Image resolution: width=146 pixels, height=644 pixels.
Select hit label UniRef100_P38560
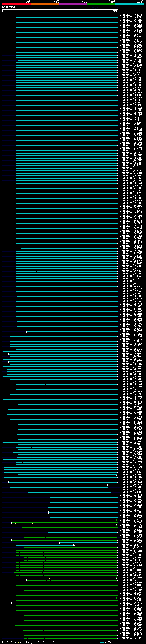[131, 384]
